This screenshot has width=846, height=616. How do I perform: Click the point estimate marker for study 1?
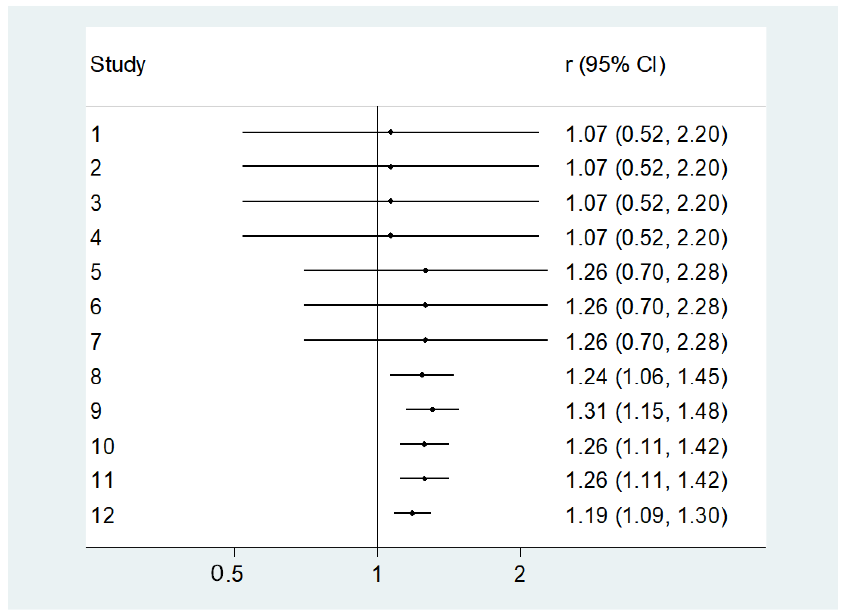[x=391, y=132]
